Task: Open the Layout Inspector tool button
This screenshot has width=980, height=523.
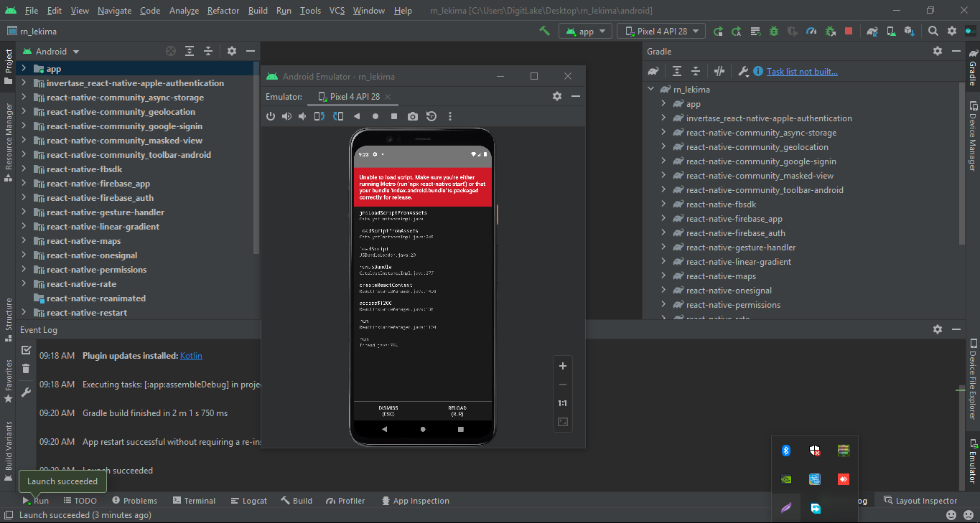Action: [x=920, y=501]
